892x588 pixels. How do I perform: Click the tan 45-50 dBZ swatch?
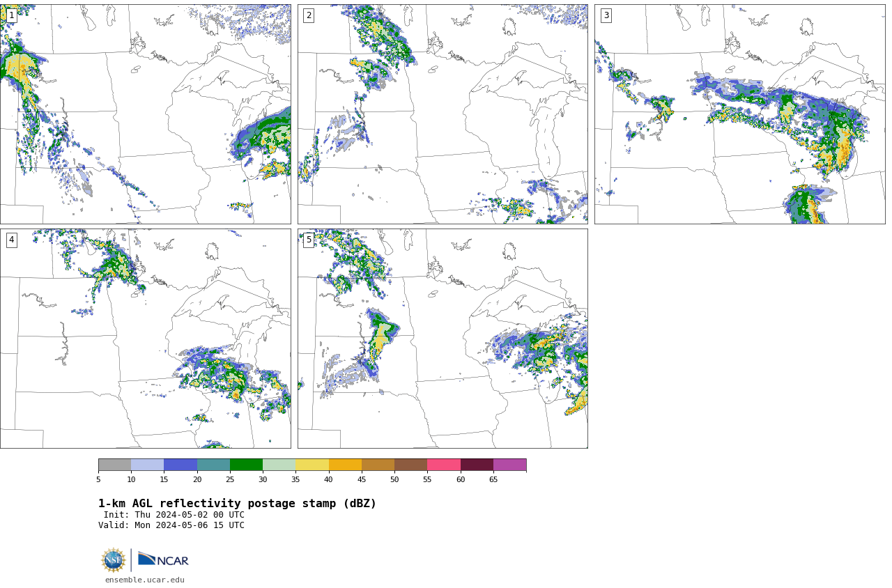[x=378, y=465]
